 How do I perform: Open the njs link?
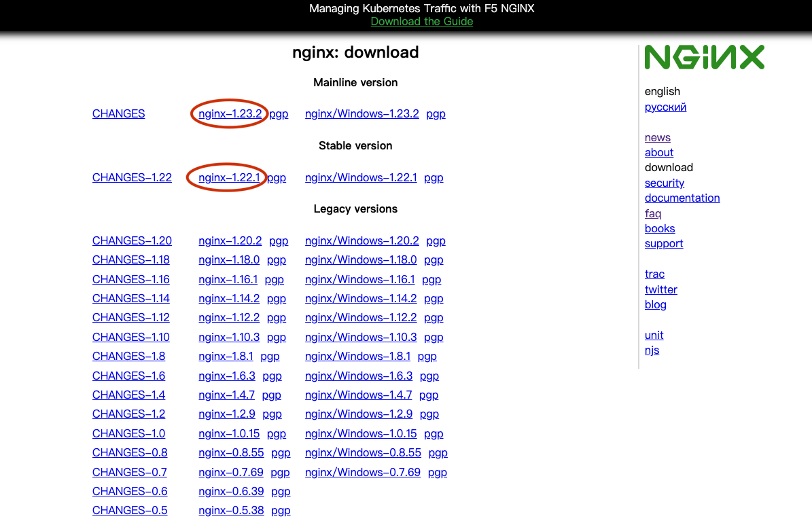[x=652, y=350]
